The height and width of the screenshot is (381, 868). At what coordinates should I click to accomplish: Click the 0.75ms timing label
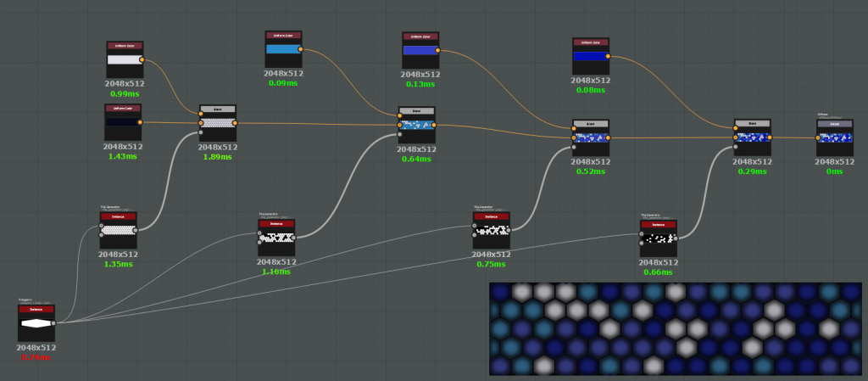(x=491, y=264)
